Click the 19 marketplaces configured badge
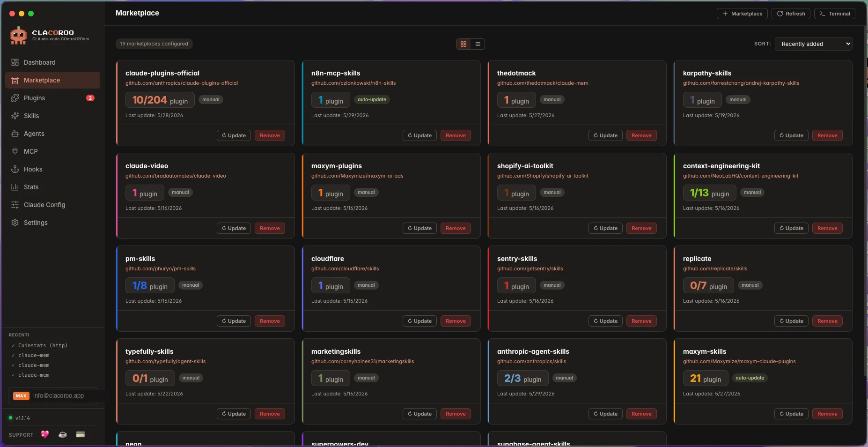Screen dimensions: 868x447 point(154,44)
